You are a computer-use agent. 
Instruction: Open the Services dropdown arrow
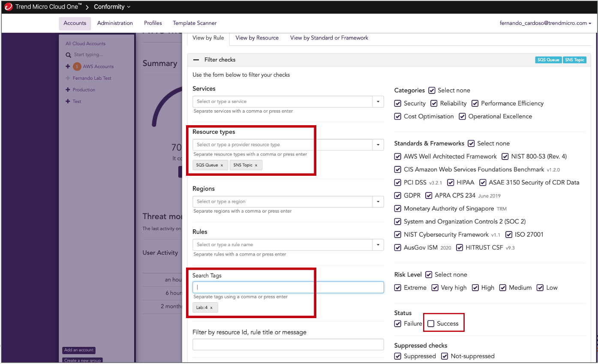pyautogui.click(x=378, y=102)
